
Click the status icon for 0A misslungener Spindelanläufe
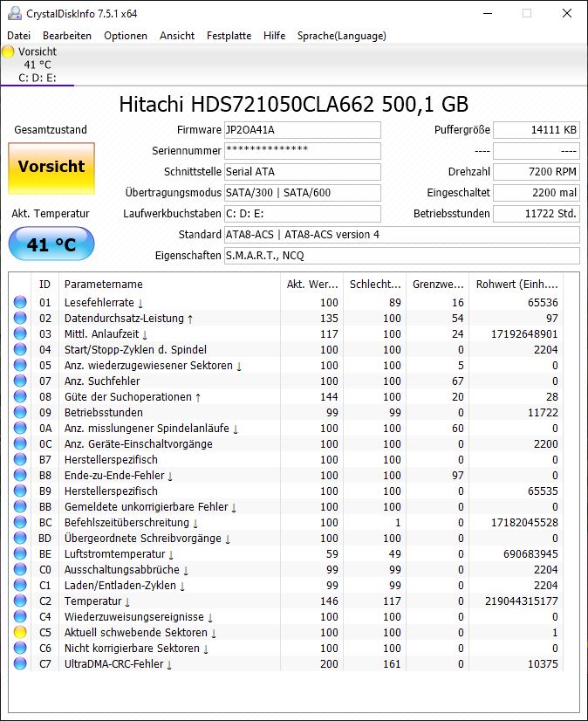coord(20,428)
